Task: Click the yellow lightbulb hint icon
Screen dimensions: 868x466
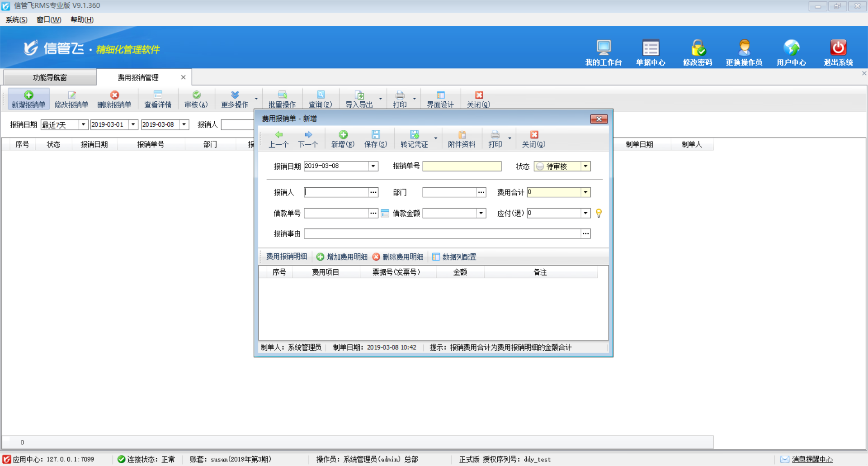Action: (x=599, y=213)
